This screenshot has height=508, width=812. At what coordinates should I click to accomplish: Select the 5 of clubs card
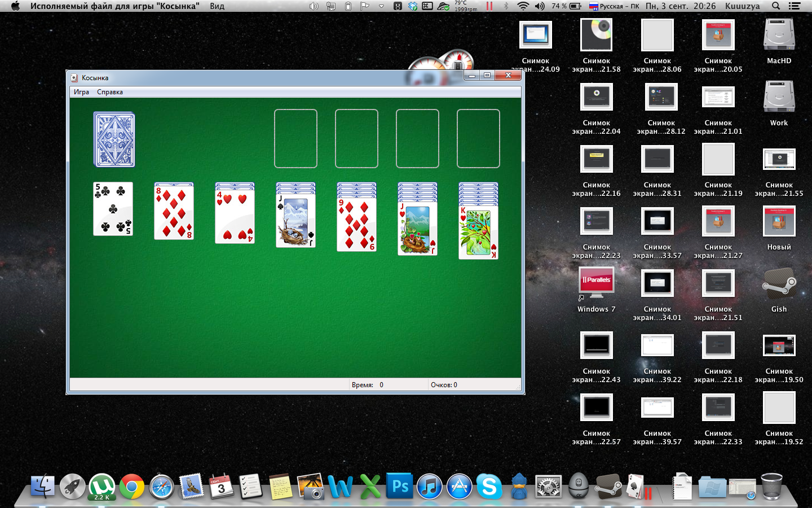pos(113,208)
